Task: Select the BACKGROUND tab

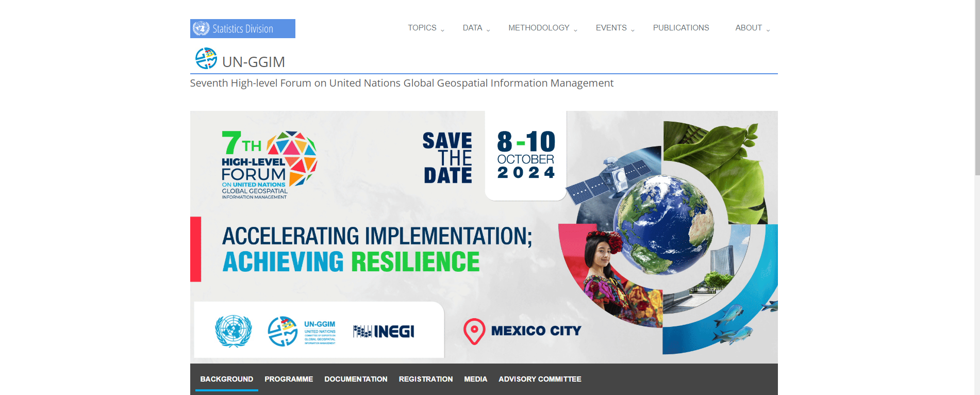Action: (227, 379)
